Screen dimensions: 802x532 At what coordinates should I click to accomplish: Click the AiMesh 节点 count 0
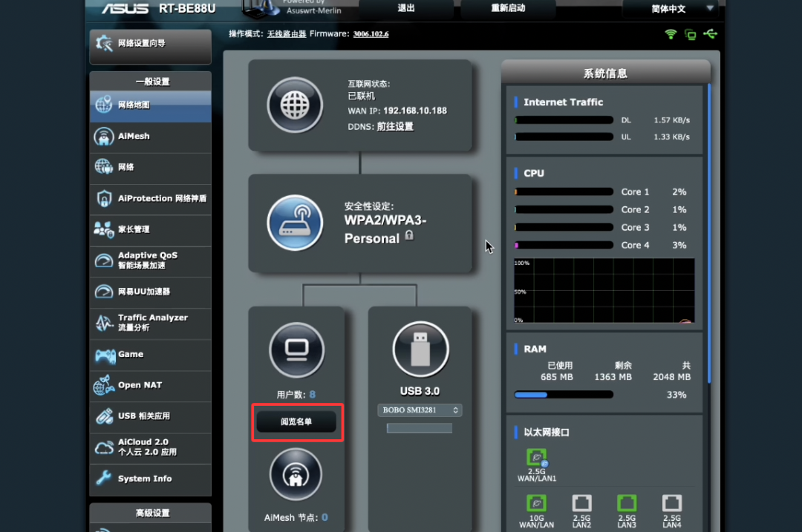click(325, 518)
